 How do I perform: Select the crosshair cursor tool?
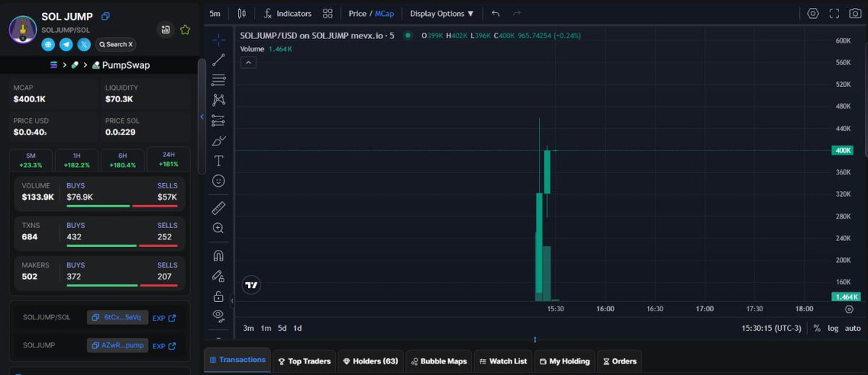point(218,40)
